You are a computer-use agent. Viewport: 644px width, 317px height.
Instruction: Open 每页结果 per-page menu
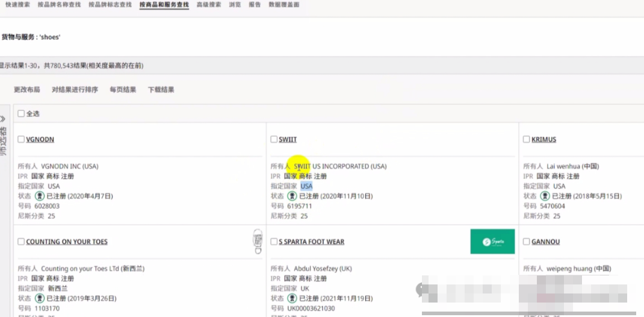click(123, 90)
